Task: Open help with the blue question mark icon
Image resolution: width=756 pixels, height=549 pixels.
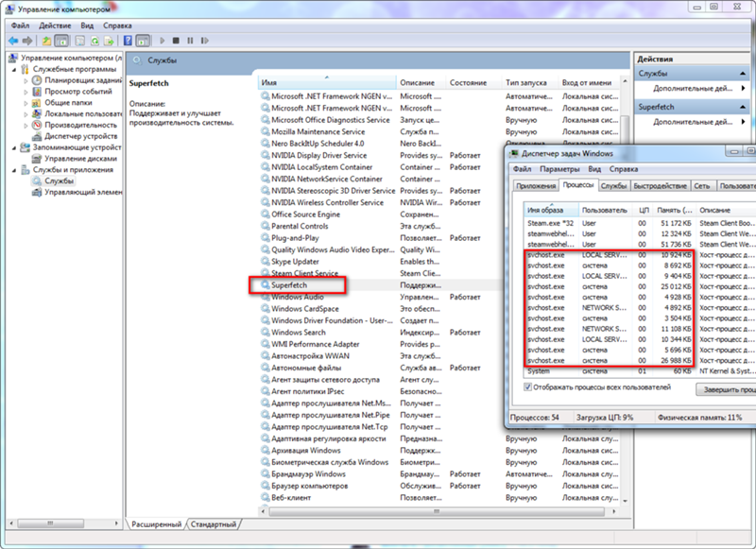Action: (128, 41)
